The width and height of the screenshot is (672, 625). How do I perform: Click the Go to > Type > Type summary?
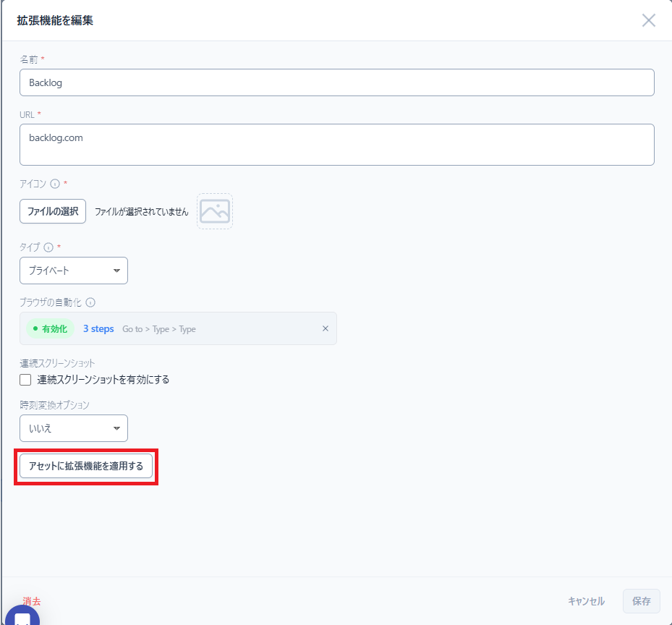coord(159,329)
